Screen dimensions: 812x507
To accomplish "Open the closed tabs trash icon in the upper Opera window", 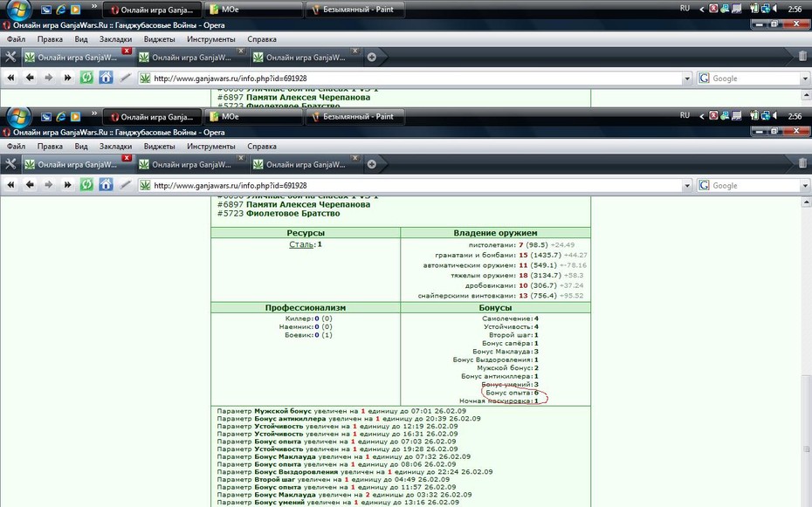I will (802, 57).
